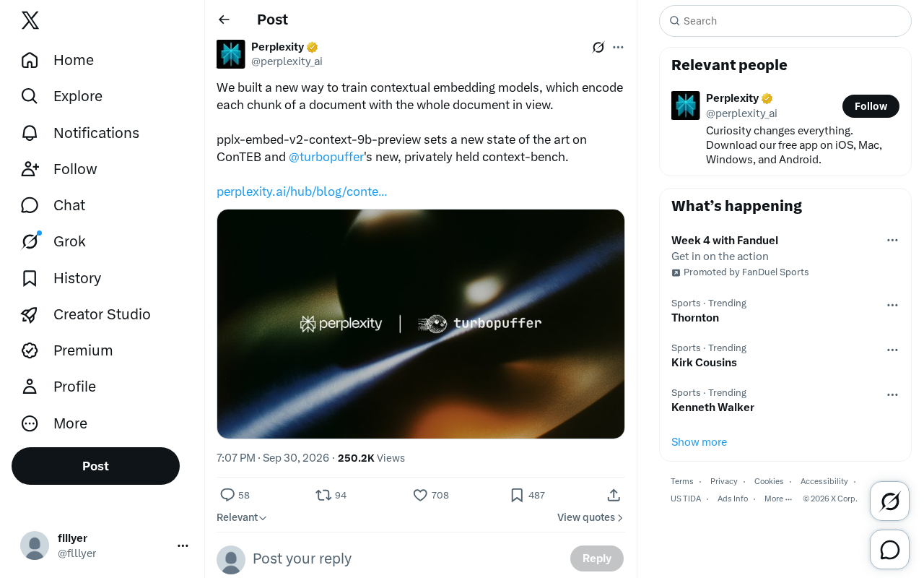Viewport: 924px width, 578px height.
Task: Open post options three-dot menu
Action: [x=618, y=47]
